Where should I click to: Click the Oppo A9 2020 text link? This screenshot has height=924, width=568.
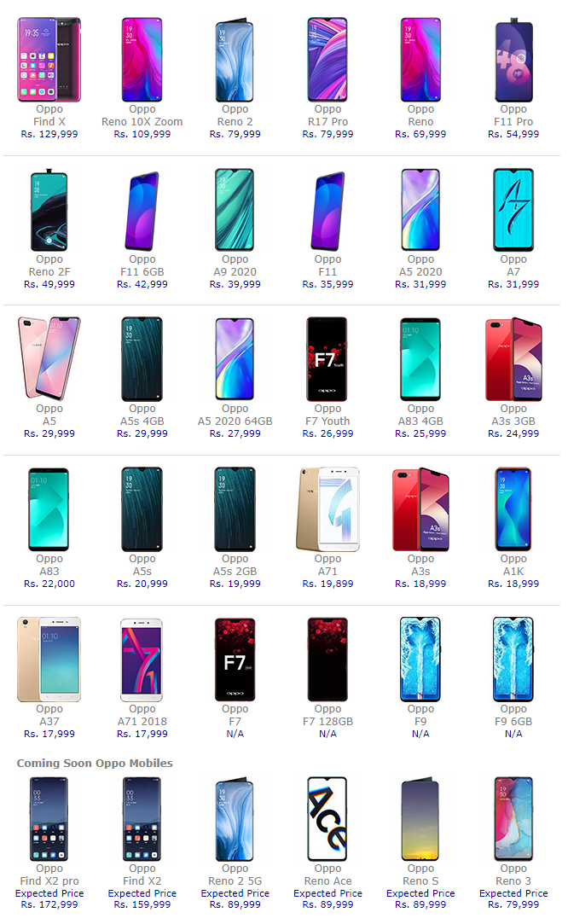coord(235,266)
